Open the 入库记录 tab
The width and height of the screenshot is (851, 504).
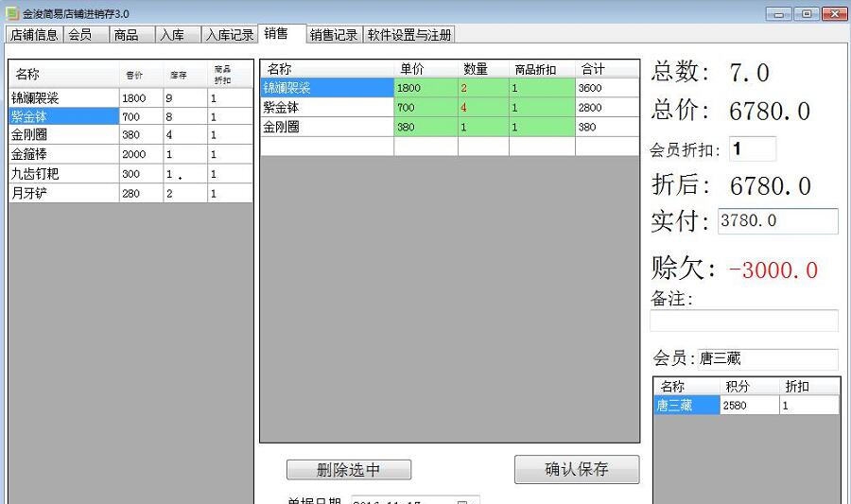(x=230, y=35)
